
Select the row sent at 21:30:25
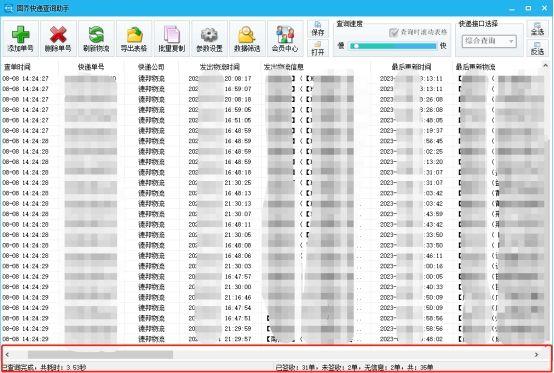[272, 183]
